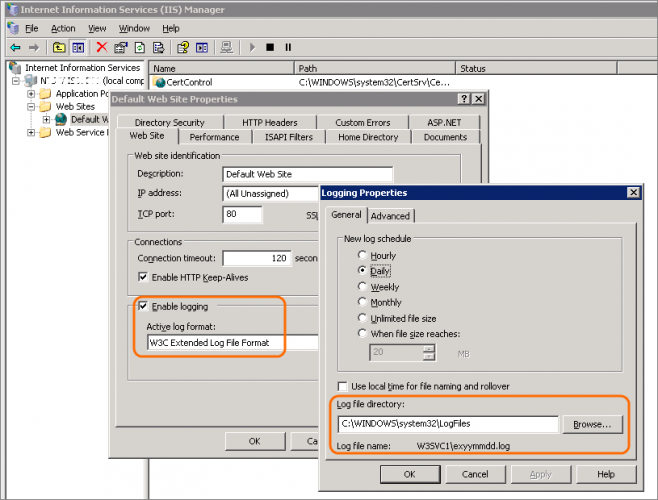Open the Action menu
This screenshot has width=658, height=500.
(63, 28)
